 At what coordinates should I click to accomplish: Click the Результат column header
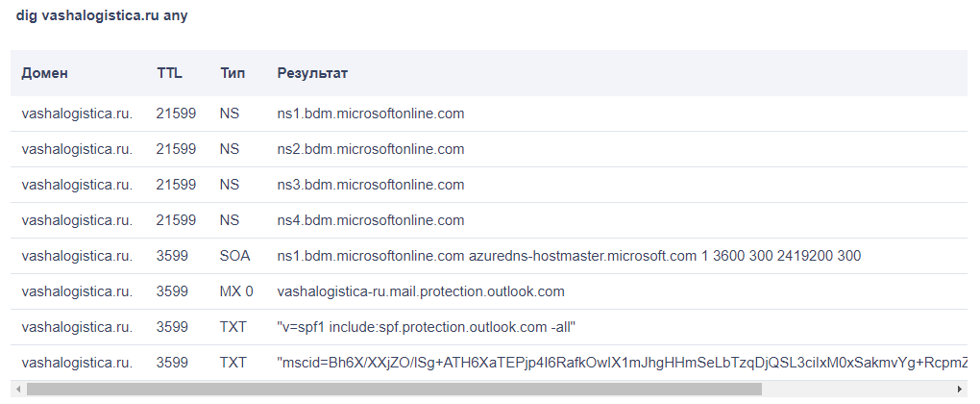coord(312,73)
